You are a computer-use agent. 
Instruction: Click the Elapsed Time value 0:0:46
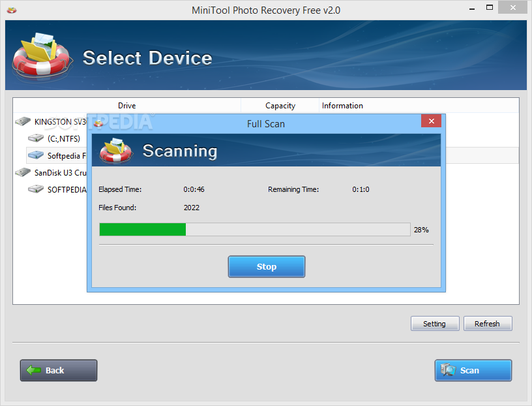tap(194, 189)
